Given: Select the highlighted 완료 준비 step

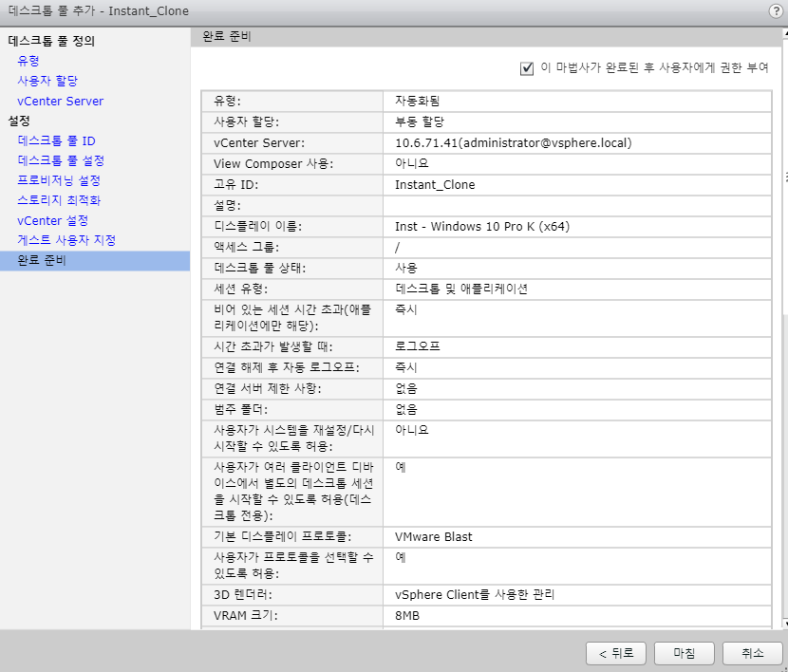Looking at the screenshot, I should [95, 261].
